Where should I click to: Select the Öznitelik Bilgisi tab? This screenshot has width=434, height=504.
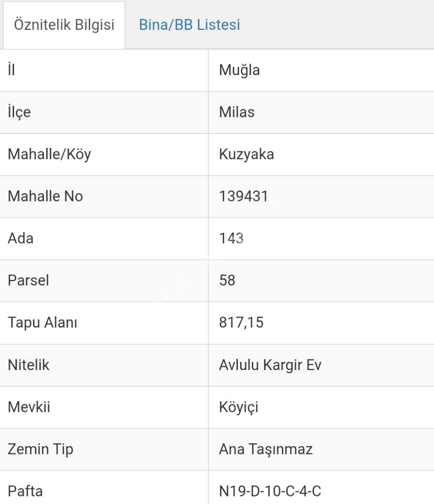64,25
